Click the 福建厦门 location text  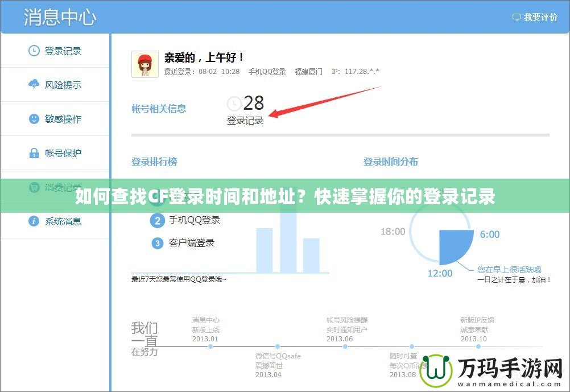point(309,72)
